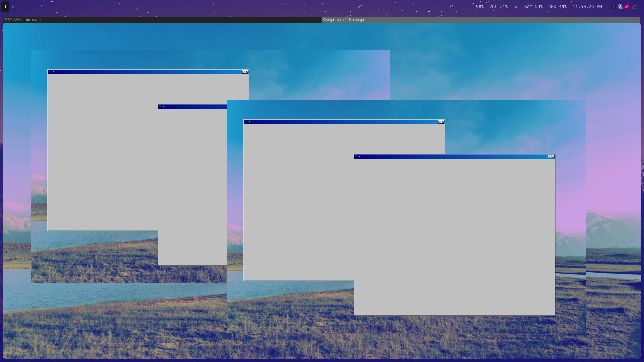Click the rightmost tray icon with red dot
Viewport: 644px width, 362px height.
(634, 7)
